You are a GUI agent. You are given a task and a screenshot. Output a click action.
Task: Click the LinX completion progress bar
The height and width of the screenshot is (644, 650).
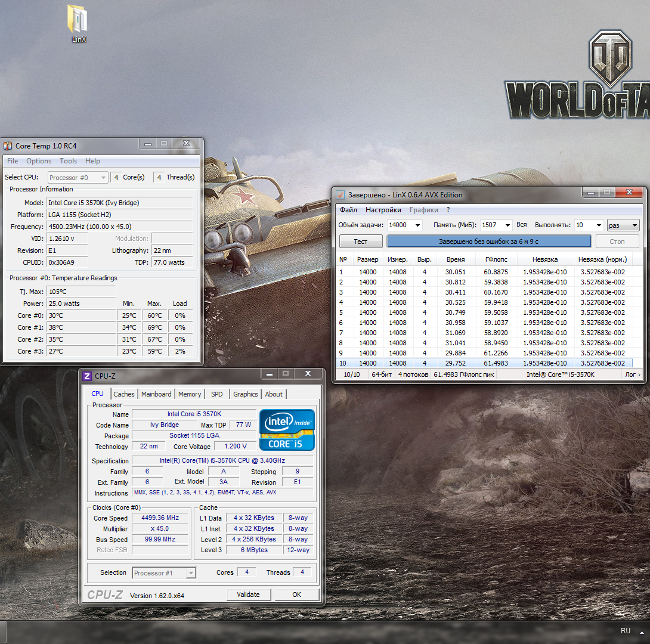click(x=488, y=241)
